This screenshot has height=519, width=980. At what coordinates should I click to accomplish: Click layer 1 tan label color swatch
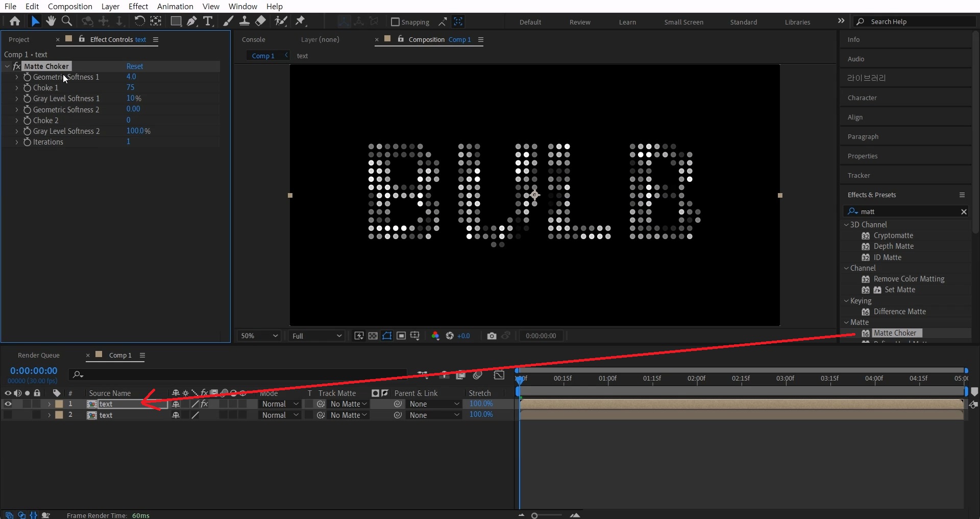59,404
